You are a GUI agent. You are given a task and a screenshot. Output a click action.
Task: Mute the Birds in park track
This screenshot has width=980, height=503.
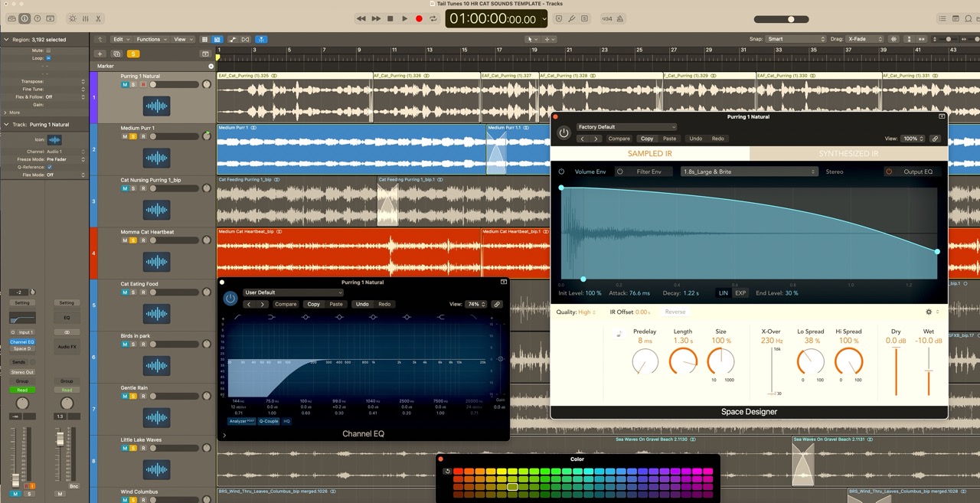(125, 345)
